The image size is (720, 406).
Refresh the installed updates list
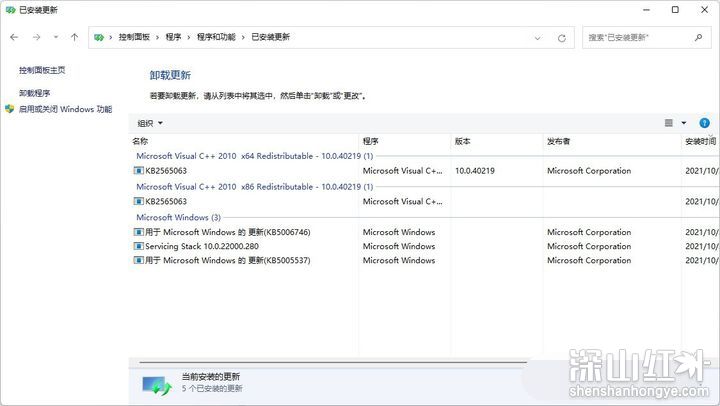(x=562, y=38)
